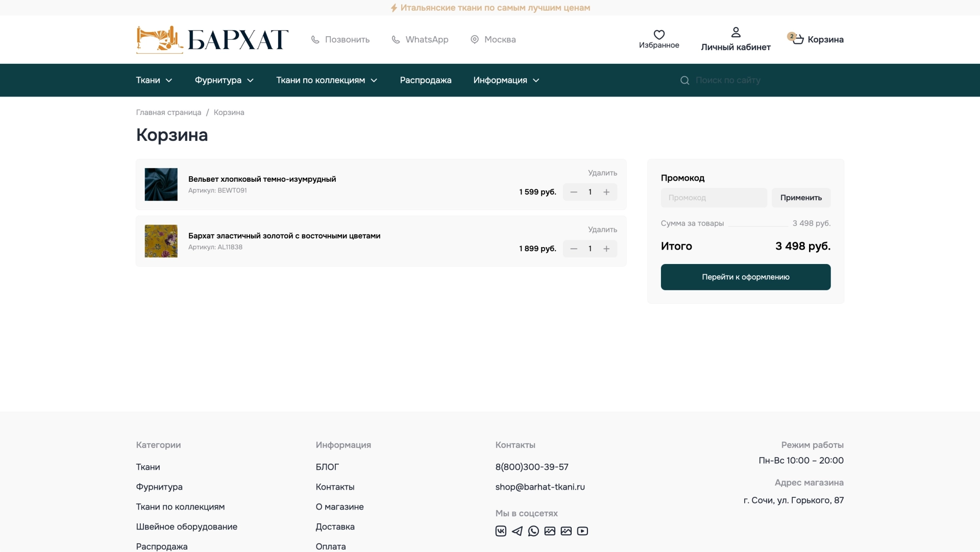Image resolution: width=980 pixels, height=552 pixels.
Task: Open Личный кабинет account icon
Action: pos(736,32)
